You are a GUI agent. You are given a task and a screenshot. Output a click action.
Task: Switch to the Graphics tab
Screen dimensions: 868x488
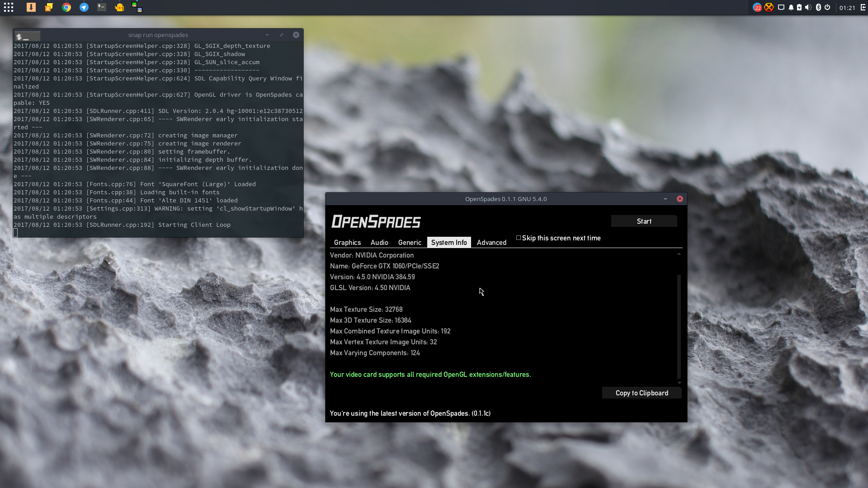[347, 243]
